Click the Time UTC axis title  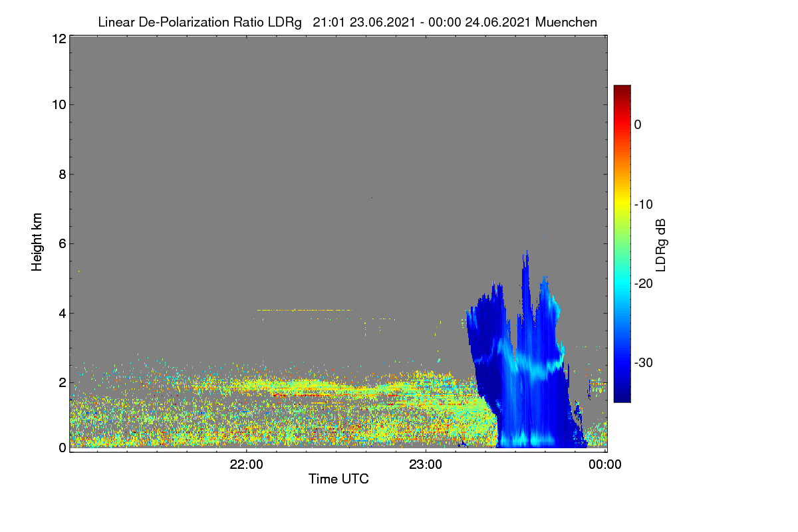pyautogui.click(x=338, y=479)
